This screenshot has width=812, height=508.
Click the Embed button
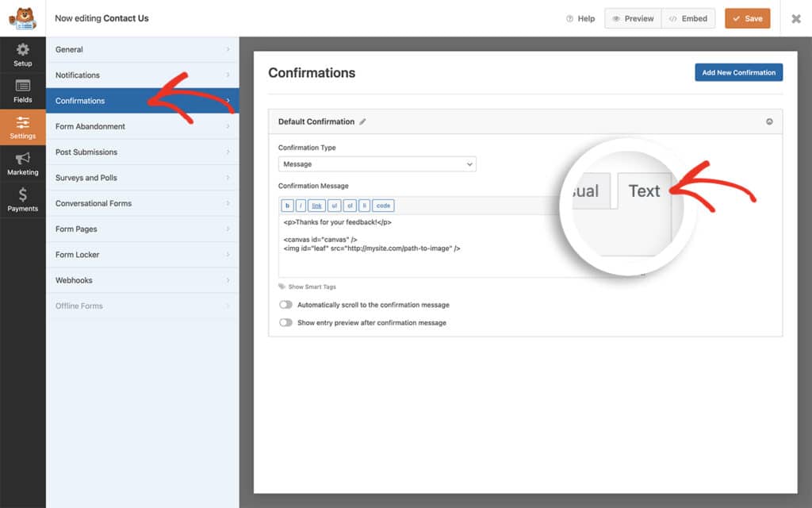point(688,19)
